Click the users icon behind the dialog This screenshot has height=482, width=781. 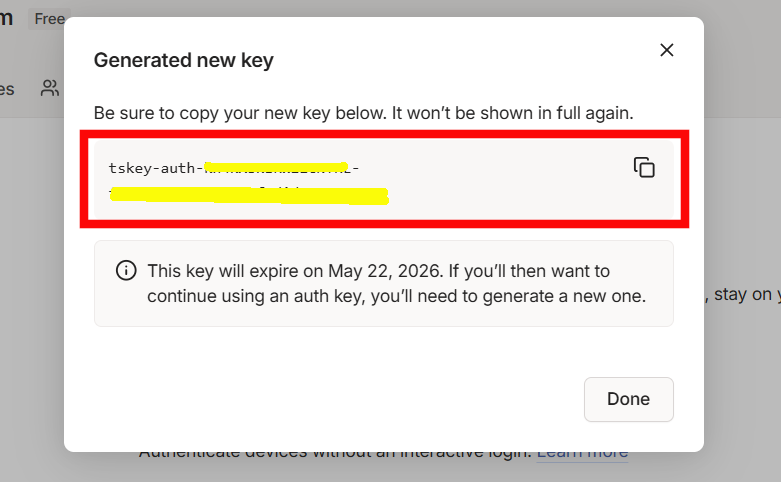coord(49,88)
